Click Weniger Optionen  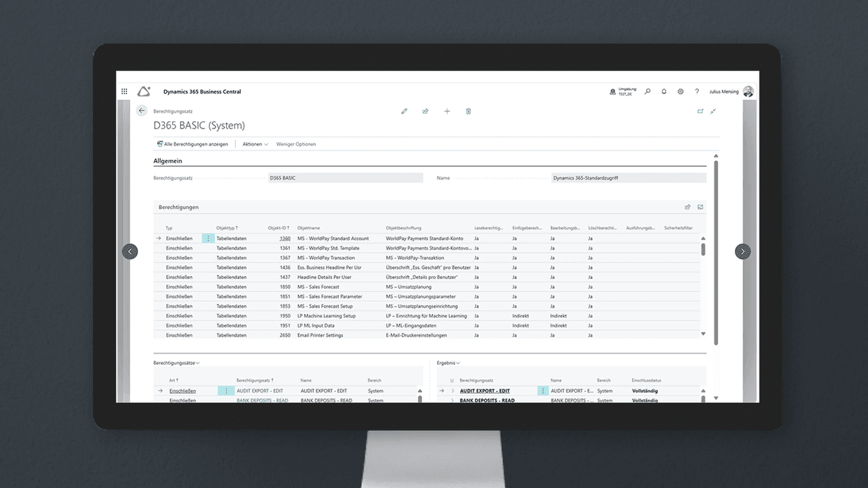click(x=296, y=144)
